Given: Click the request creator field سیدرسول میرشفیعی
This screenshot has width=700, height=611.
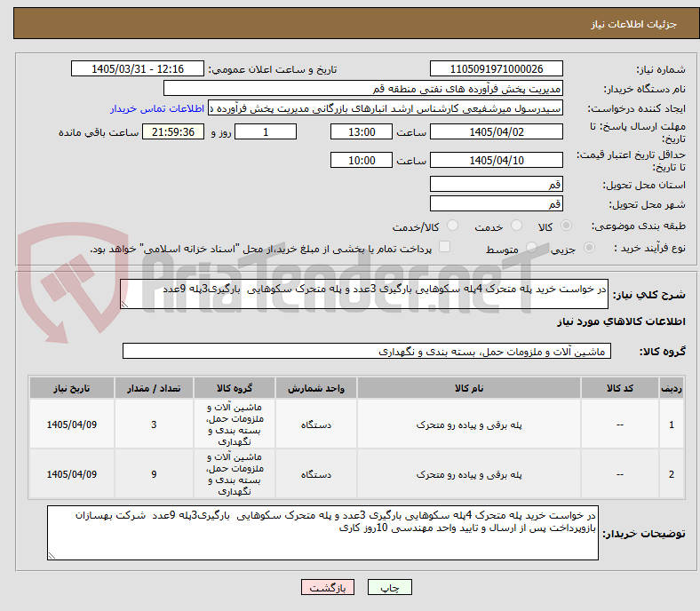Looking at the screenshot, I should [x=386, y=108].
